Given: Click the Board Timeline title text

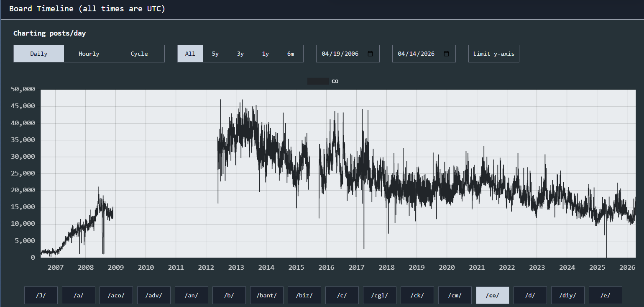Looking at the screenshot, I should (x=87, y=9).
